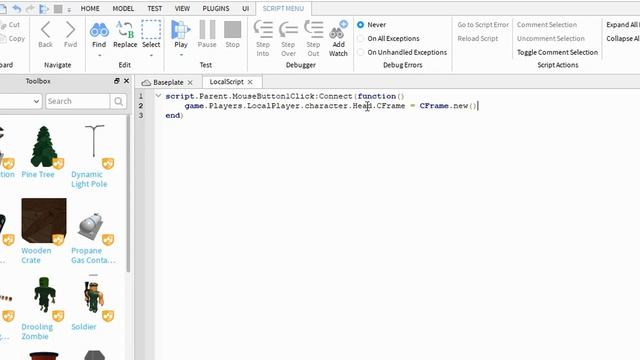Open the TEST ribbon tab
The width and height of the screenshot is (640, 360).
point(155,8)
